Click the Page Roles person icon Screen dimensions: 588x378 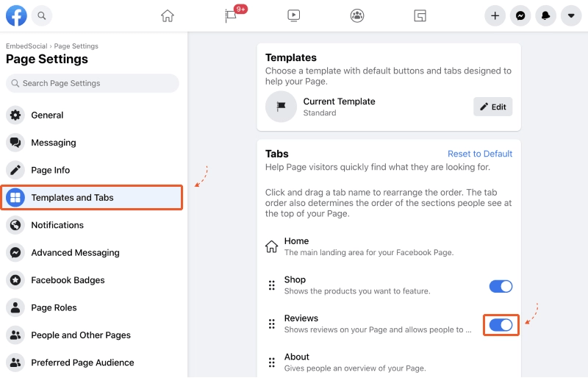tap(15, 307)
